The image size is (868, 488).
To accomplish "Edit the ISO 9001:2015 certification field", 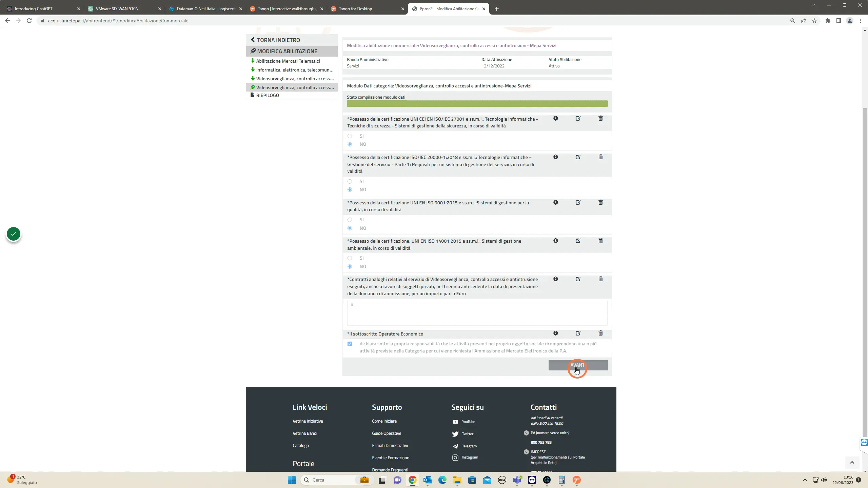I will tap(578, 202).
